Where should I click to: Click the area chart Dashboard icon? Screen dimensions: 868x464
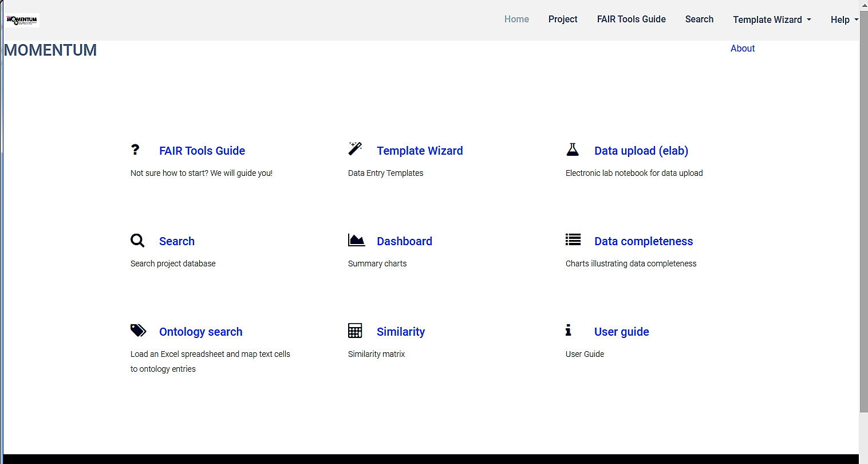pyautogui.click(x=356, y=240)
